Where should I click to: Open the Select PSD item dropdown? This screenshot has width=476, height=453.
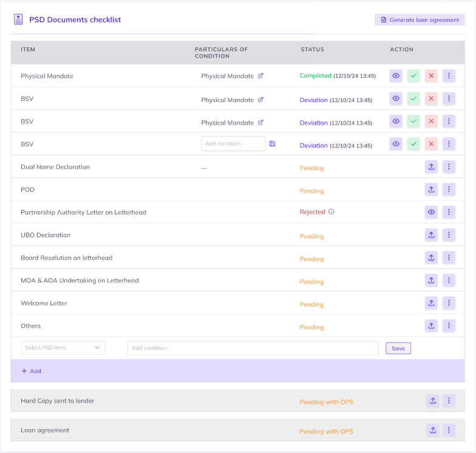(63, 348)
